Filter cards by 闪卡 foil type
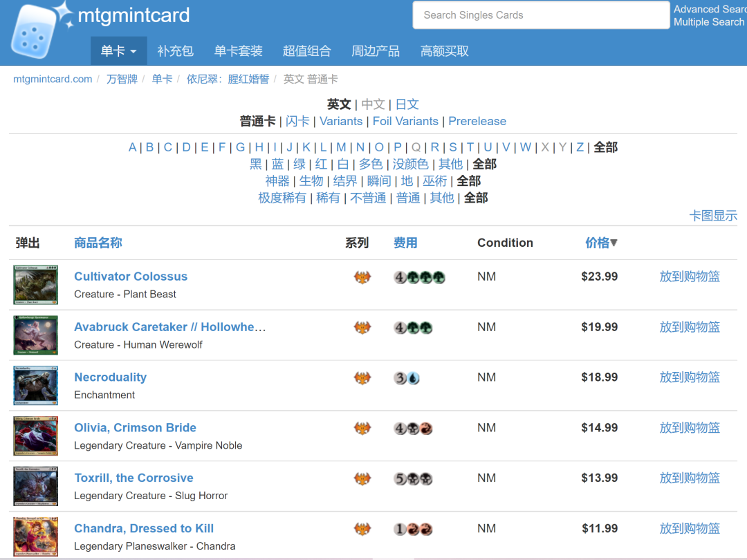Viewport: 747px width, 560px height. coord(297,121)
